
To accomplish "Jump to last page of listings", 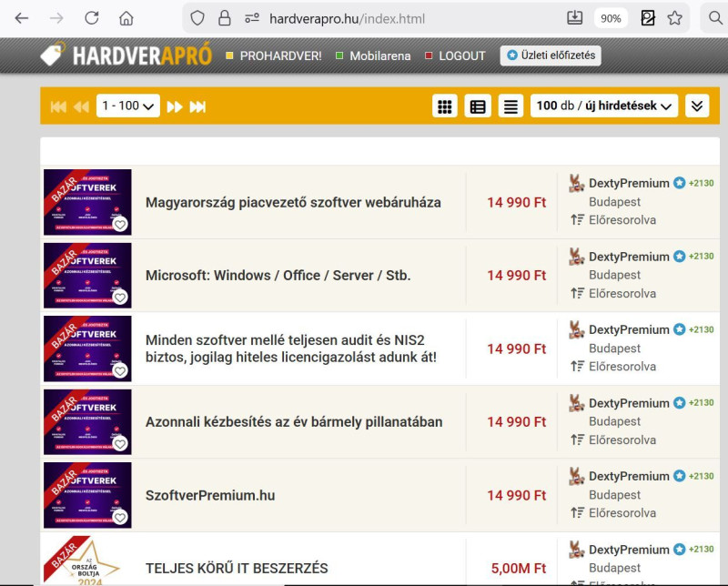I will pyautogui.click(x=197, y=106).
